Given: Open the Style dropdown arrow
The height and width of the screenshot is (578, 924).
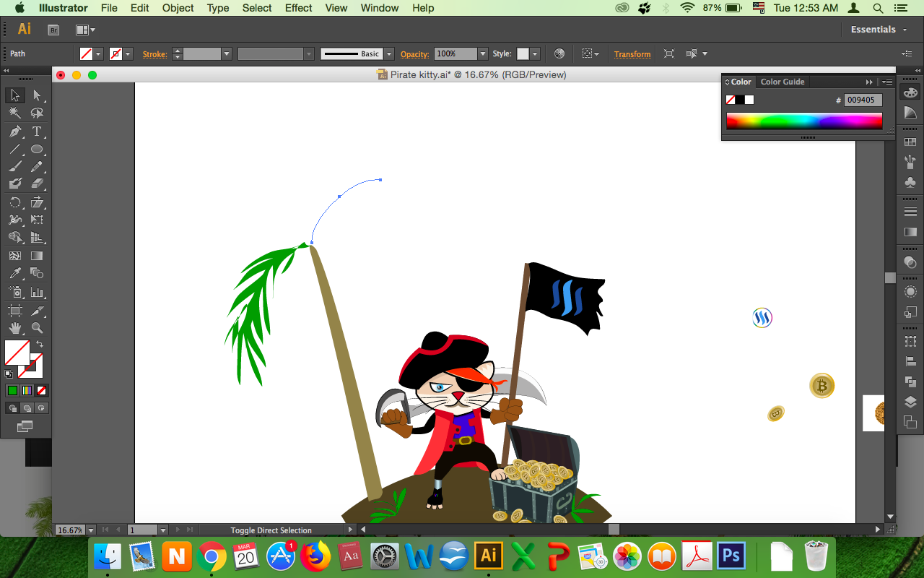Looking at the screenshot, I should click(x=535, y=53).
